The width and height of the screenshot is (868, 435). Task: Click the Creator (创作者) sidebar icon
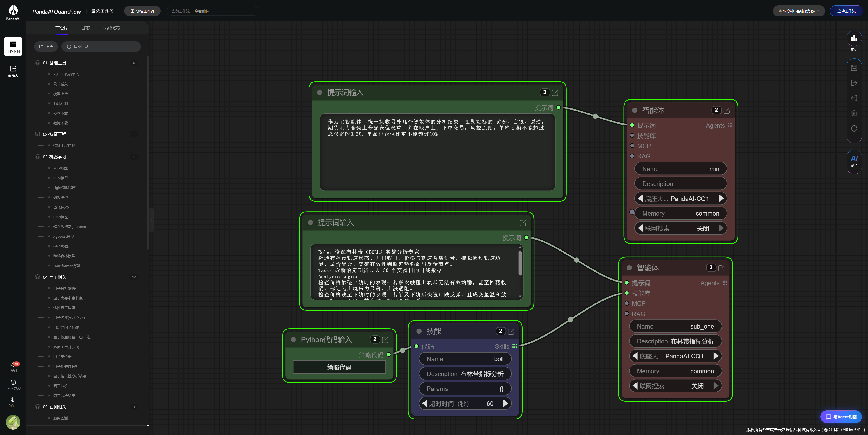point(13,71)
